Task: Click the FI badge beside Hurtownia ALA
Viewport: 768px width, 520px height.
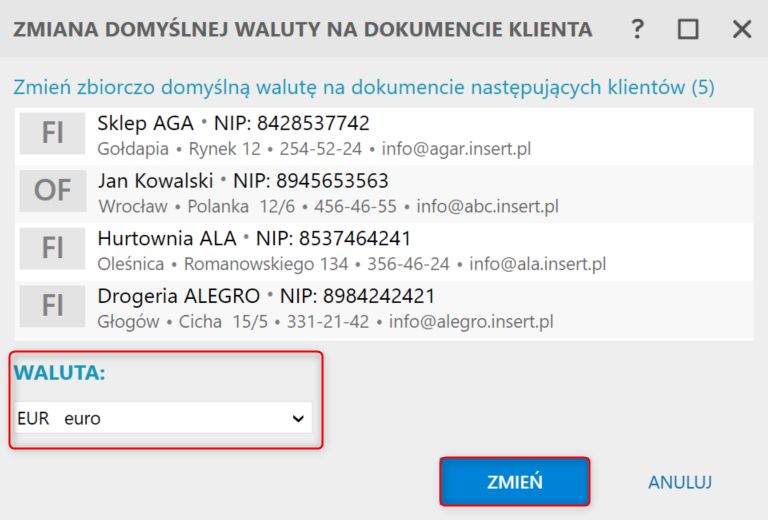Action: click(52, 248)
